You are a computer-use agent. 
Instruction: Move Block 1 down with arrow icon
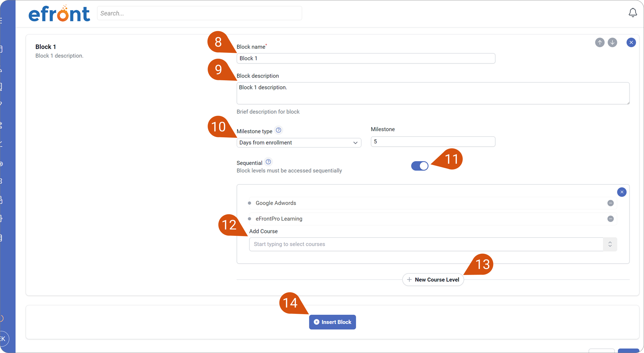[612, 43]
